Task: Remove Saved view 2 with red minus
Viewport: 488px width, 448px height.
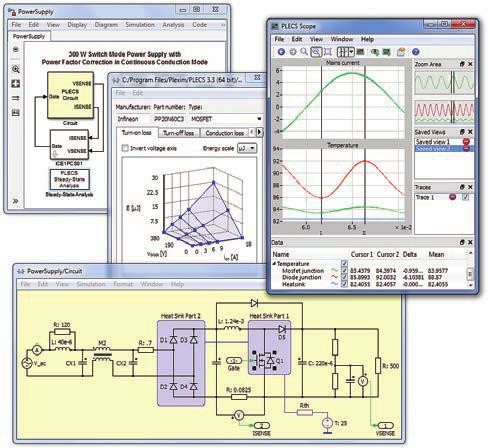Action: tap(466, 148)
